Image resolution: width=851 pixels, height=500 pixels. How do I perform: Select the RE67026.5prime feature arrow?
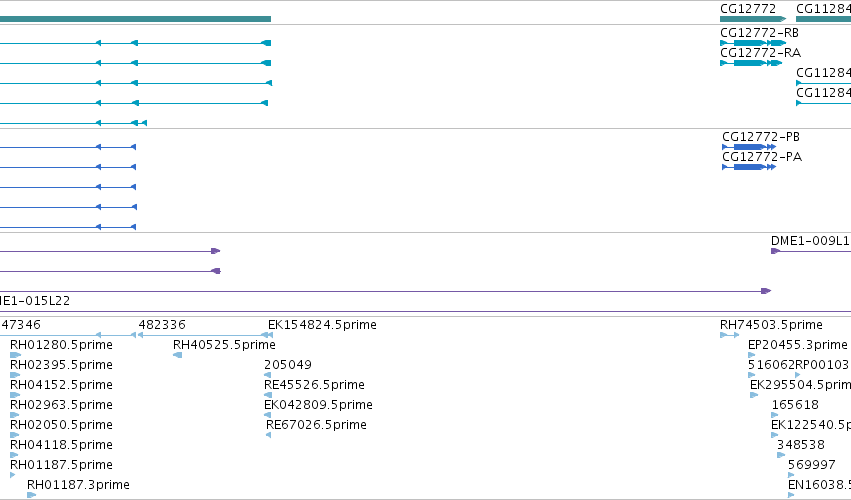(x=268, y=435)
